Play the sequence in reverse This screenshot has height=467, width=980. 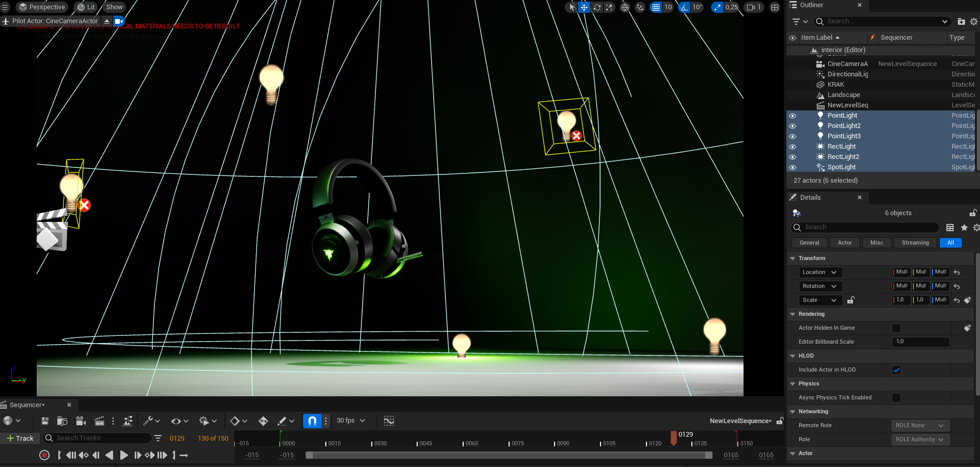click(x=109, y=455)
